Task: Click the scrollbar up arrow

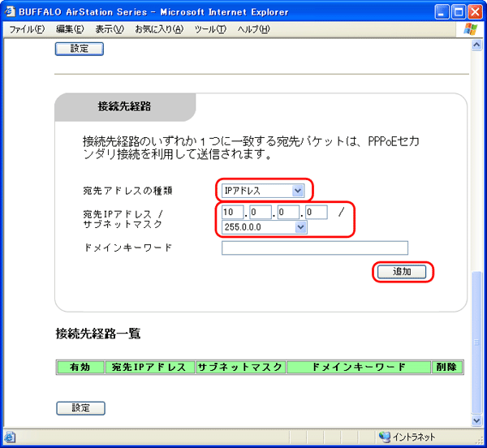Action: pos(476,45)
